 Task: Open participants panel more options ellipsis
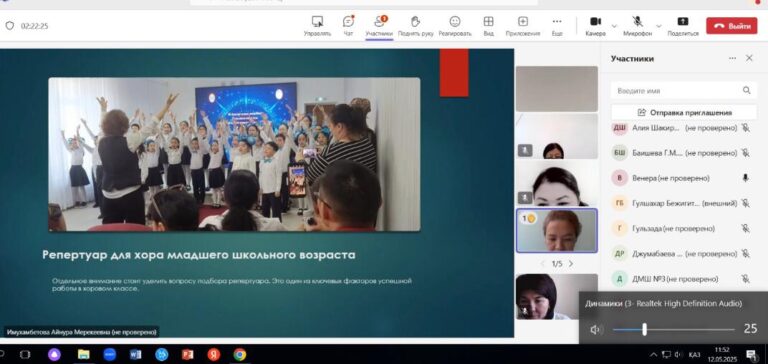pos(732,58)
